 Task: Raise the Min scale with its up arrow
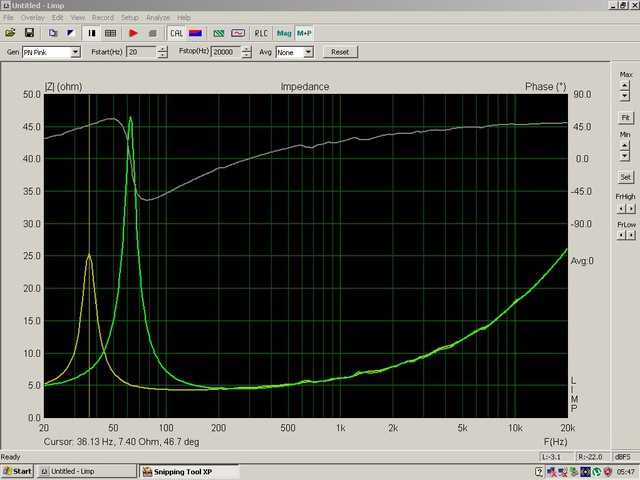point(624,146)
